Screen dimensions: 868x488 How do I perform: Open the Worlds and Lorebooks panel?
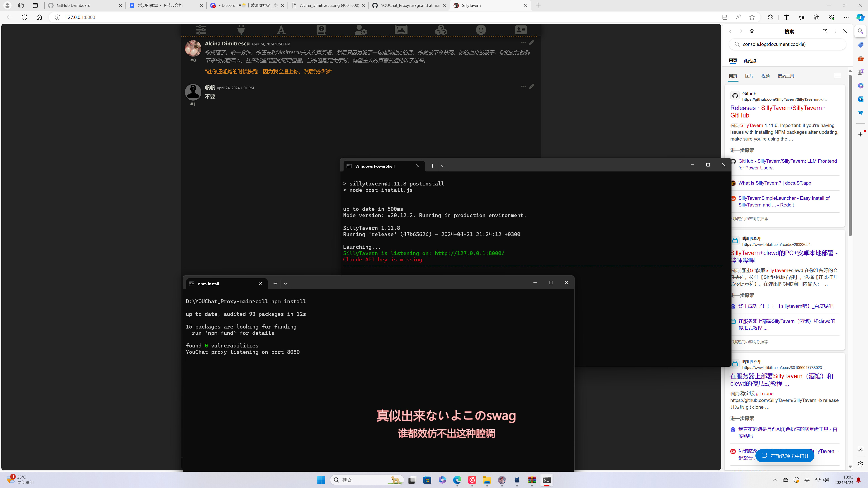[321, 30]
